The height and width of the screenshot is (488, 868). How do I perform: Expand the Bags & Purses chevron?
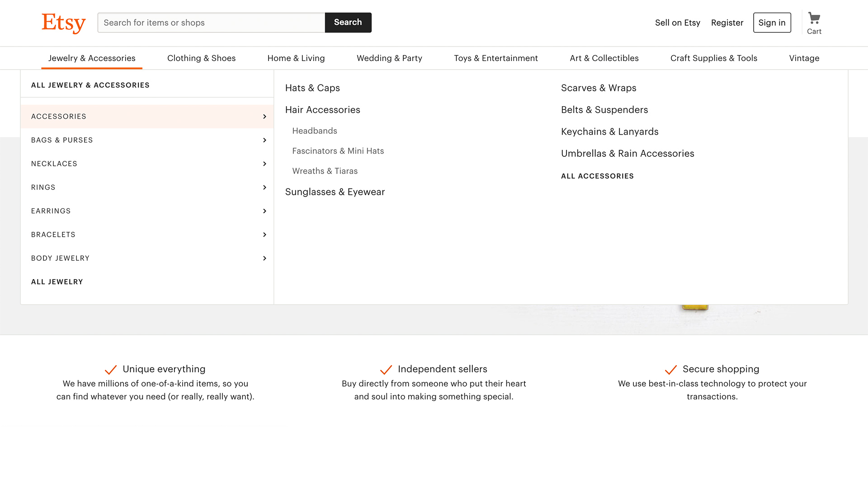coord(264,140)
